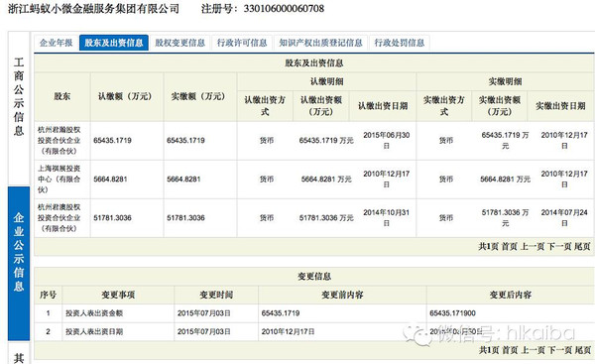Click 实缴出资日期 2014年07月24日

pyautogui.click(x=564, y=218)
